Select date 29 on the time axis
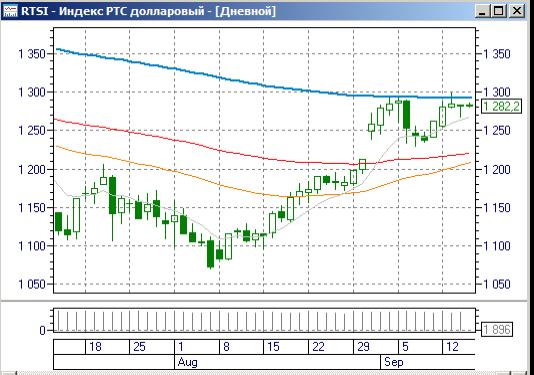 click(363, 347)
